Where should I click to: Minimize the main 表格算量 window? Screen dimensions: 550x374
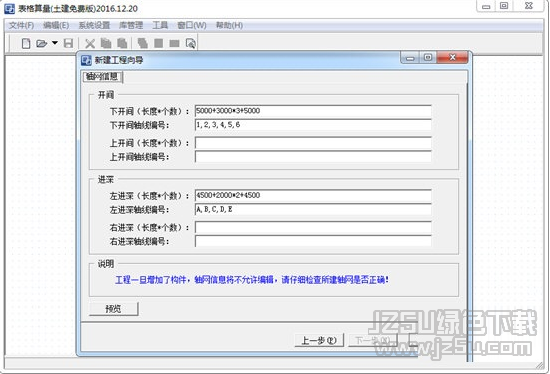pos(486,6)
